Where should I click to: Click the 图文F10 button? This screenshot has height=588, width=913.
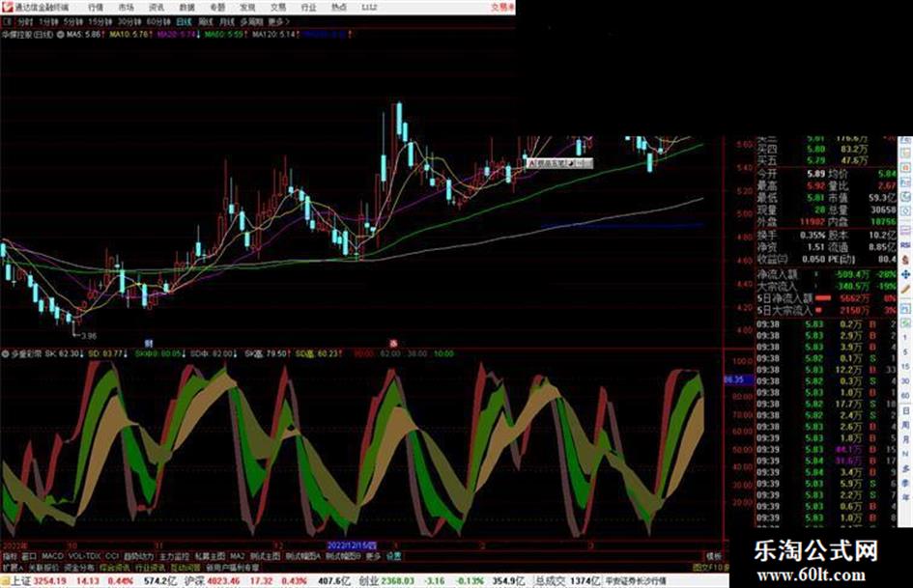(x=710, y=568)
